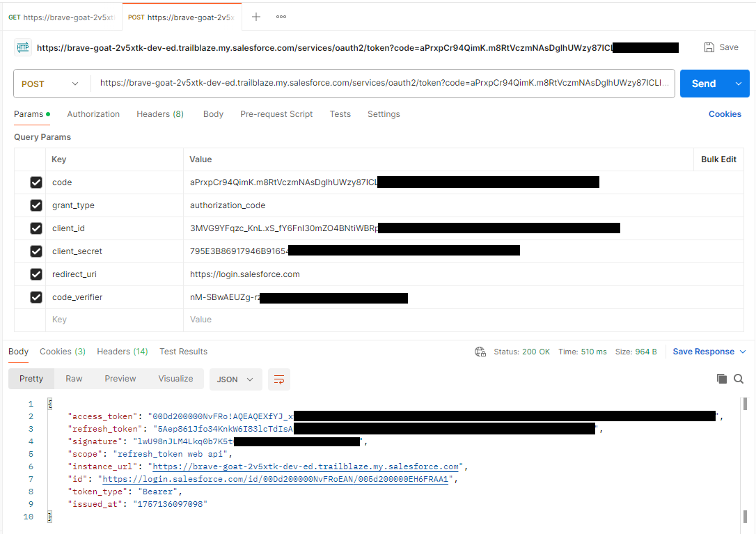
Task: Select the Pretty view tab
Action: pos(31,379)
